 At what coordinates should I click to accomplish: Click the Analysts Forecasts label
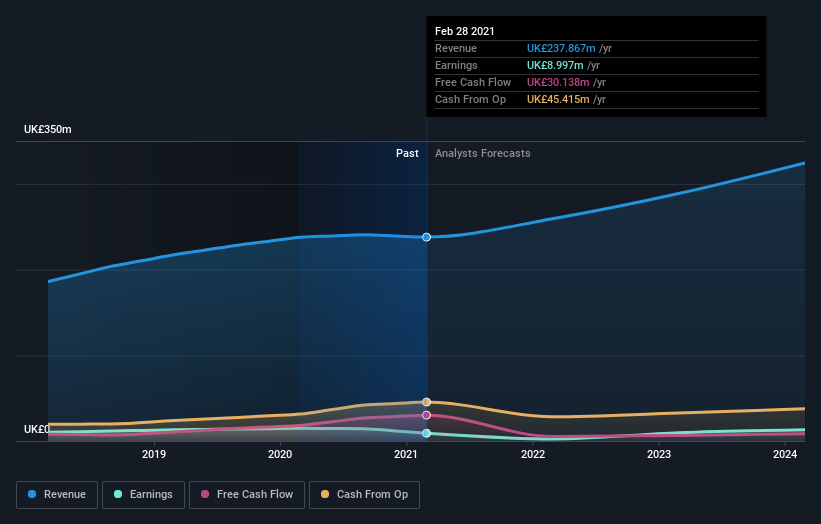[482, 153]
